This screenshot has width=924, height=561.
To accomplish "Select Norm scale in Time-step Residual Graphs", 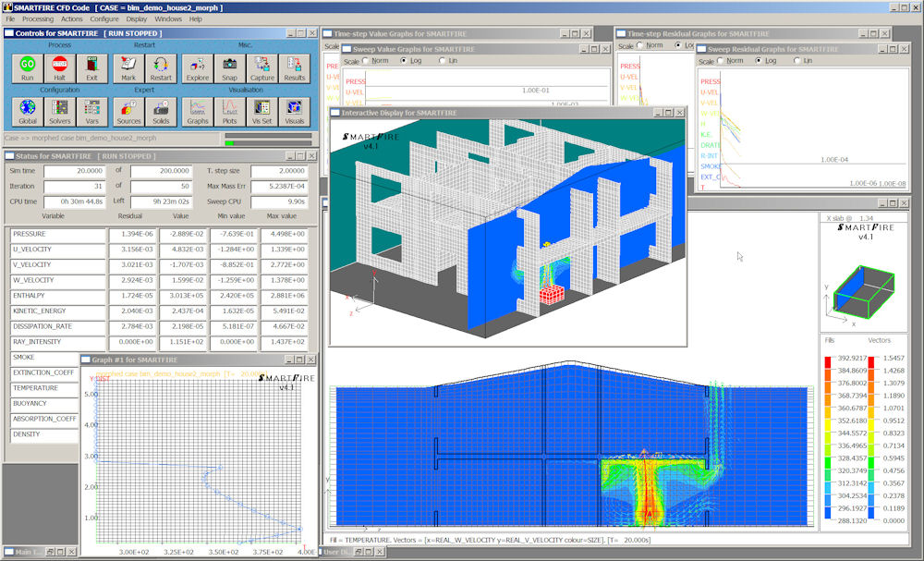I will (x=640, y=45).
